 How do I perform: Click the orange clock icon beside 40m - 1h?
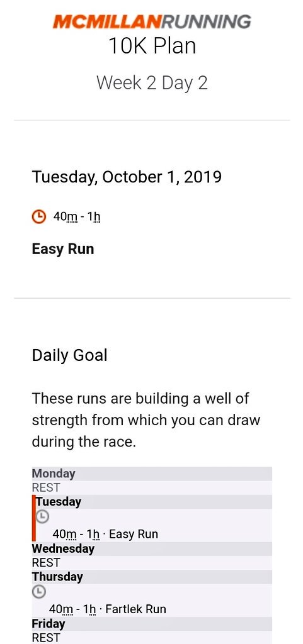pos(38,216)
